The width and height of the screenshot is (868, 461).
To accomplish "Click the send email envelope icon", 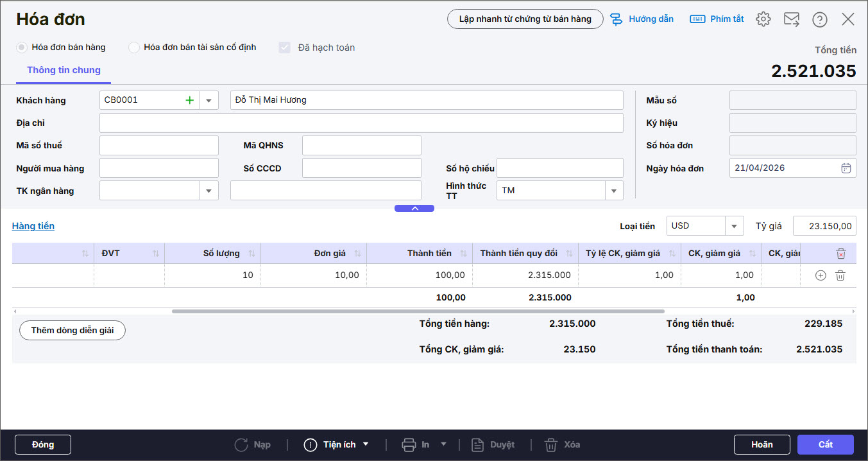I will (791, 19).
